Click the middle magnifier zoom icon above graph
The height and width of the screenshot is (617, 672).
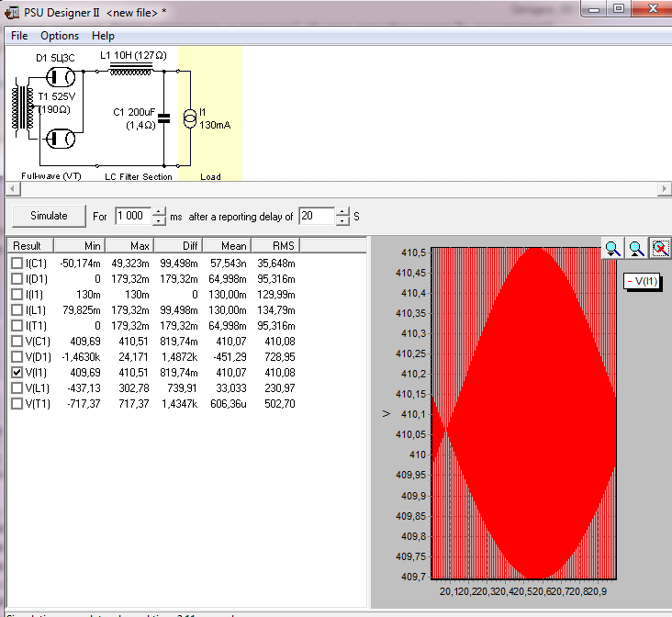[636, 248]
